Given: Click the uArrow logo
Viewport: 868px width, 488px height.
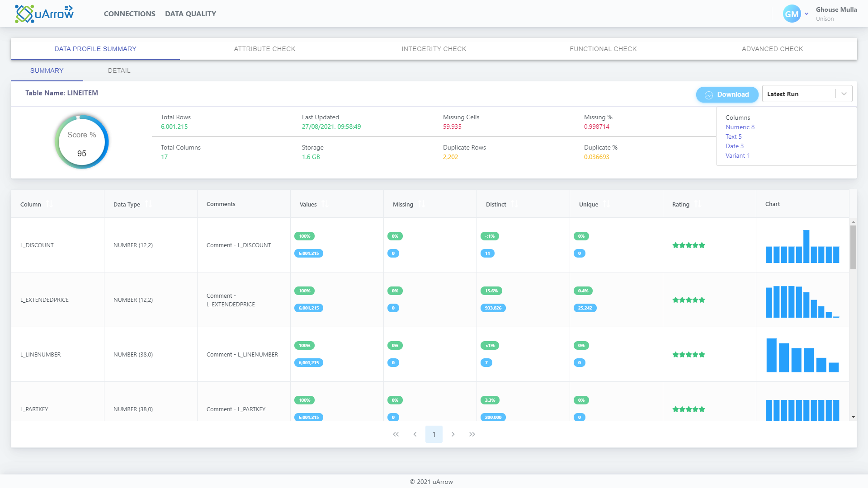Looking at the screenshot, I should pyautogui.click(x=44, y=14).
